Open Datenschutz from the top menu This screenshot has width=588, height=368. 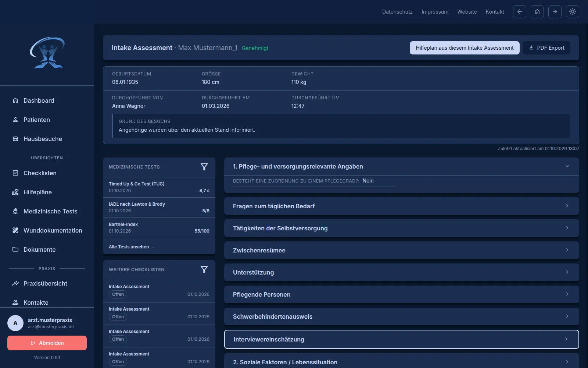(x=397, y=12)
